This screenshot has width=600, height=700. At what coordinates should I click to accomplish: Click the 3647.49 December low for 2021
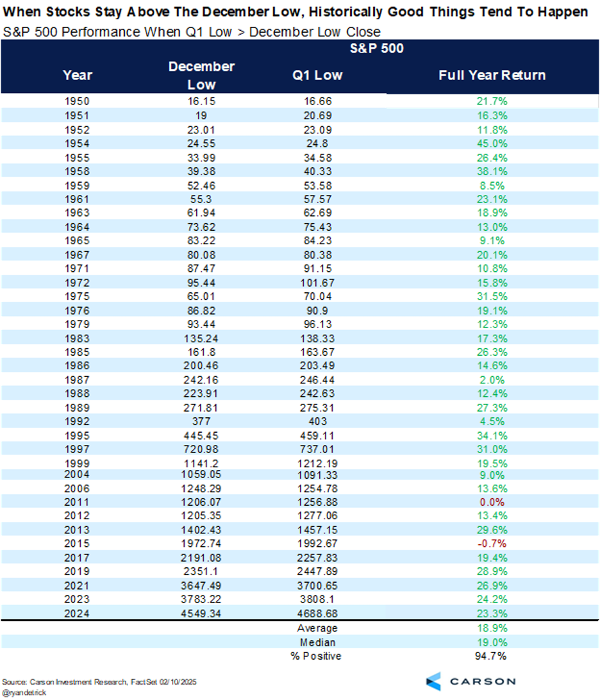(x=201, y=585)
